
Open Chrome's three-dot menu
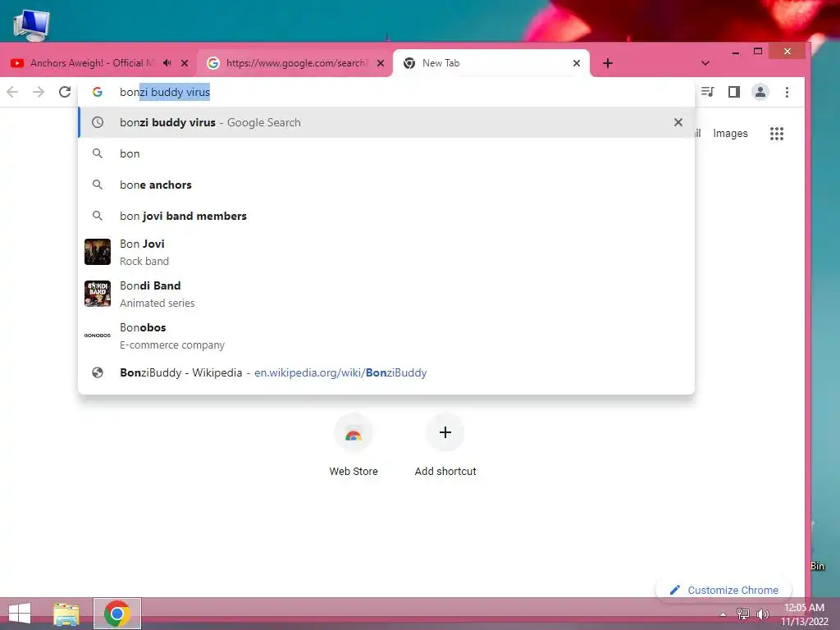coord(787,92)
